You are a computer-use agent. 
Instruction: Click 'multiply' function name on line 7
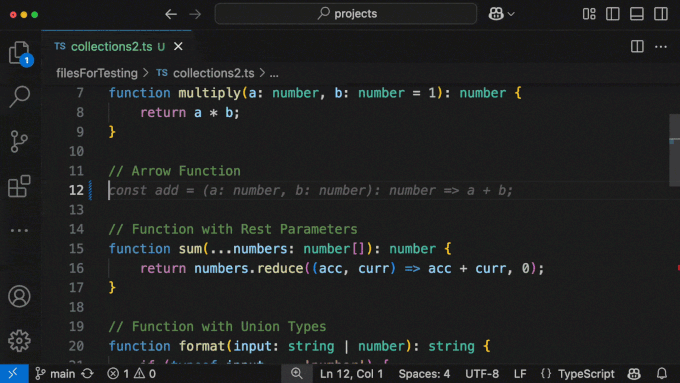pos(210,93)
